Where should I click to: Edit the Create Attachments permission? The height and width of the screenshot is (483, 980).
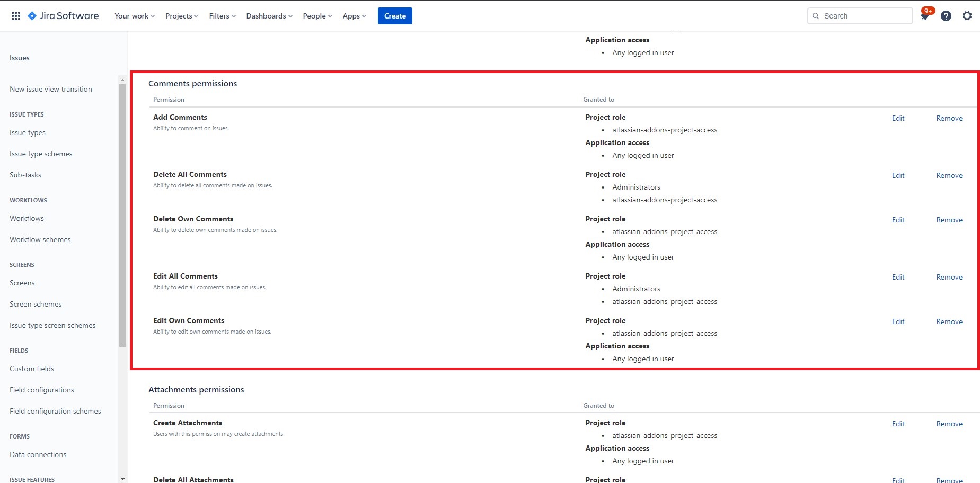(x=898, y=424)
